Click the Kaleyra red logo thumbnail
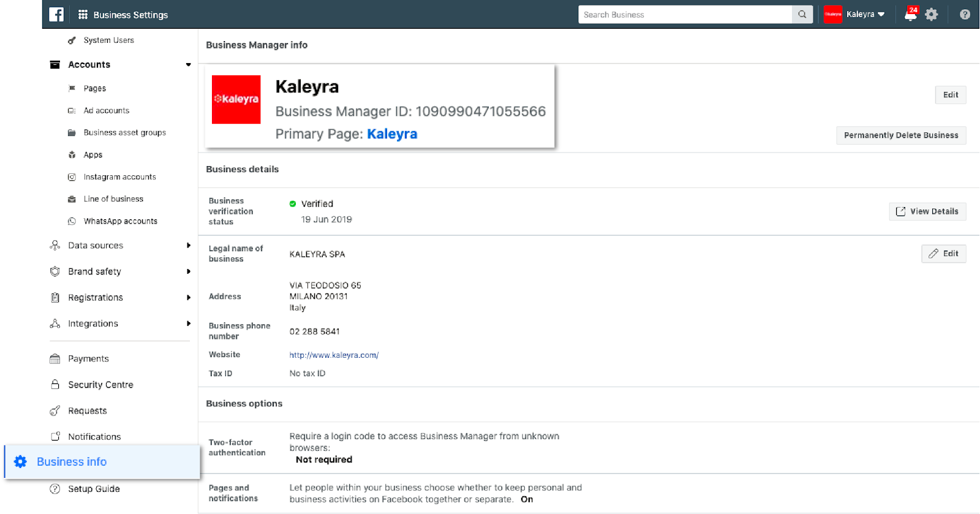The image size is (980, 514). [236, 99]
